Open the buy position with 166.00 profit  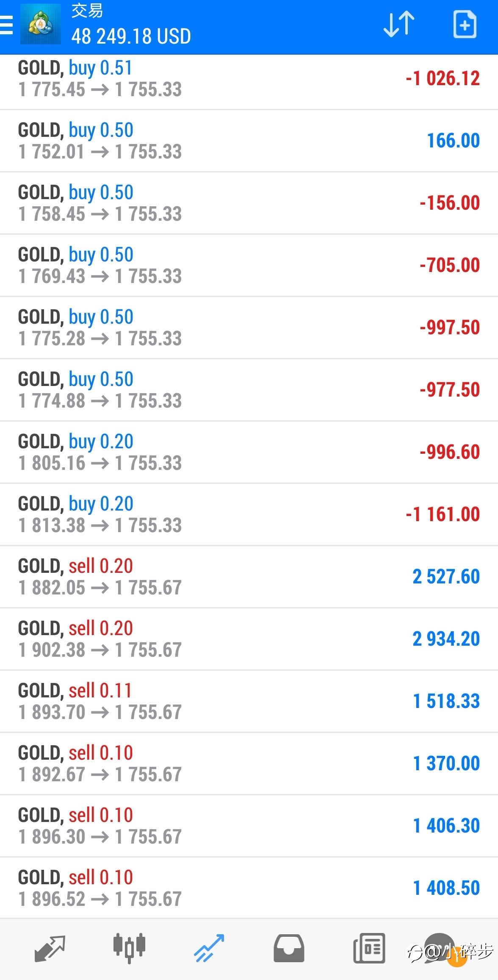(249, 141)
